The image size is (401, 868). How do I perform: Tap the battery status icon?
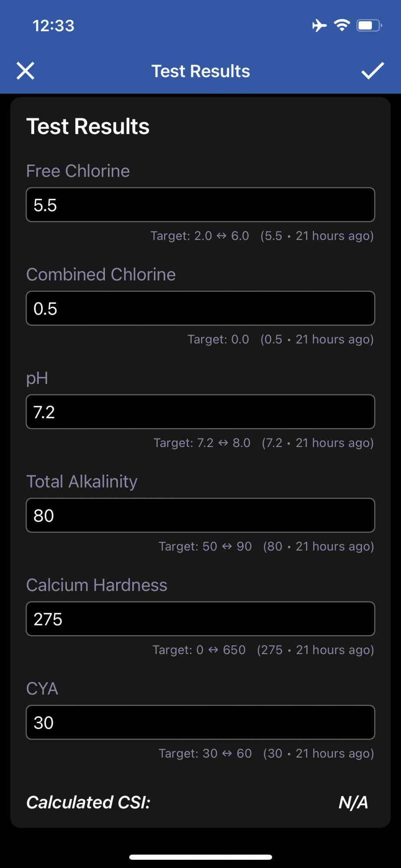pyautogui.click(x=369, y=26)
